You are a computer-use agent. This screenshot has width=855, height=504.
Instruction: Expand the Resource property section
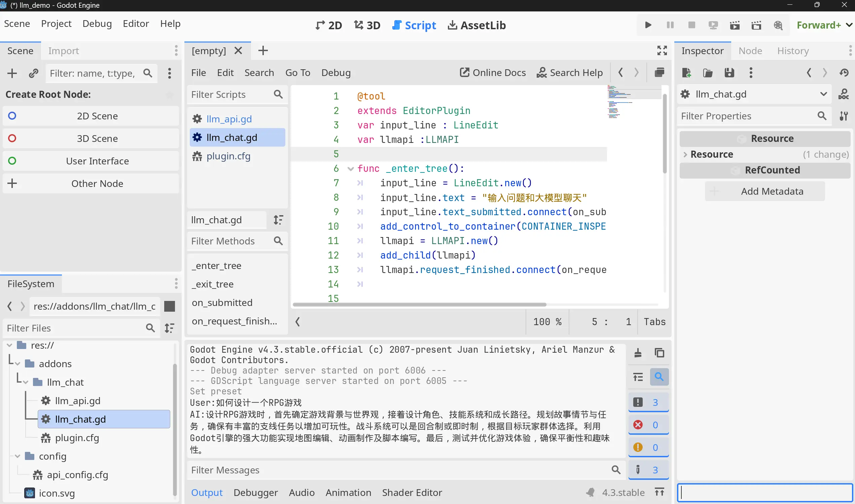(685, 155)
